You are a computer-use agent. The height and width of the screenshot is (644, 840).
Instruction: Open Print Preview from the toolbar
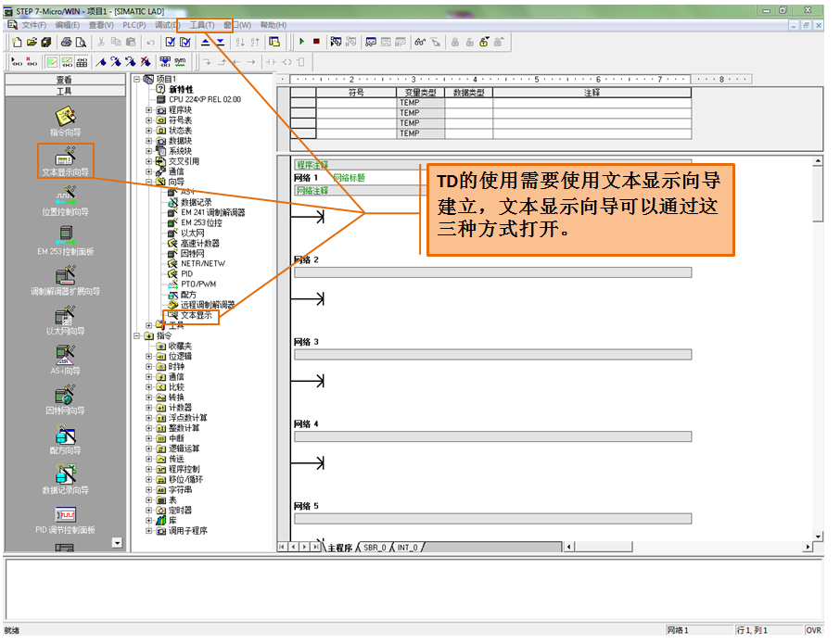coord(81,43)
